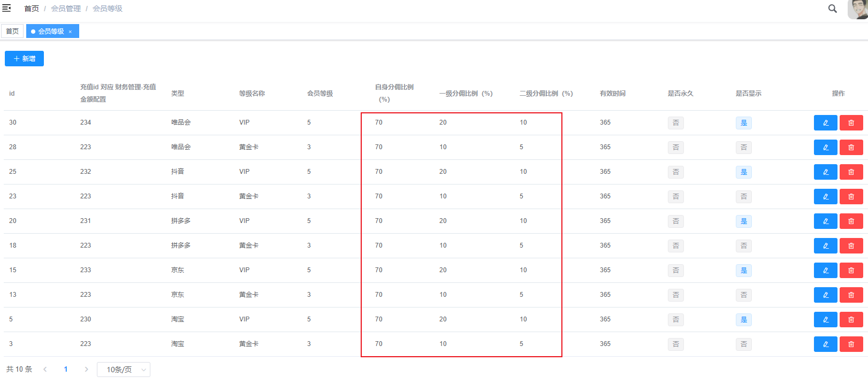Open the search magnifier icon
The image size is (868, 392).
pyautogui.click(x=832, y=9)
